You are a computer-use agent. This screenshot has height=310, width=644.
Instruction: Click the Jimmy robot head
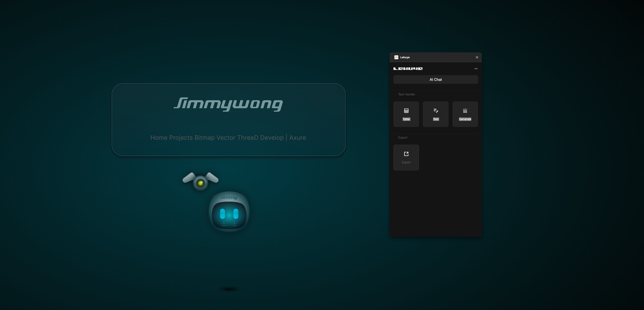tap(229, 212)
